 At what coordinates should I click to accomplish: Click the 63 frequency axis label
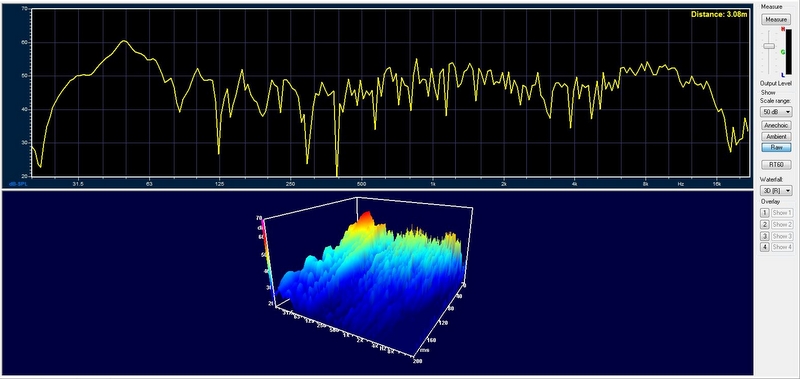click(x=149, y=183)
